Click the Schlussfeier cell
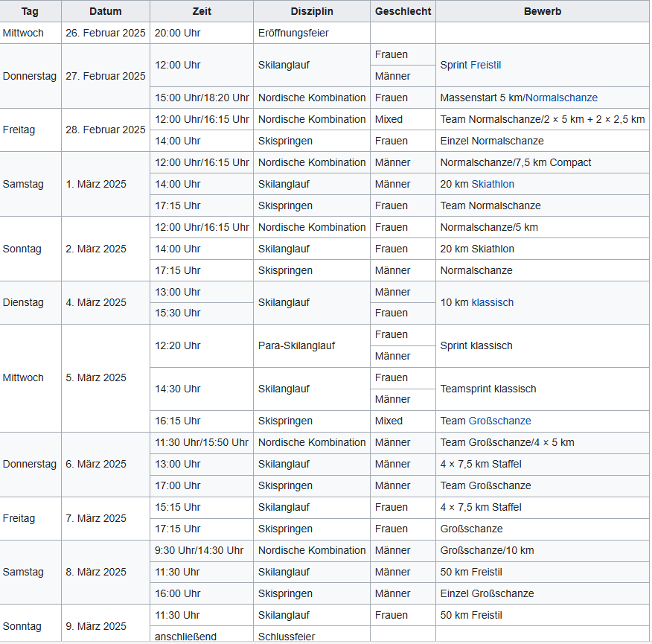The height and width of the screenshot is (644, 652). [x=287, y=637]
